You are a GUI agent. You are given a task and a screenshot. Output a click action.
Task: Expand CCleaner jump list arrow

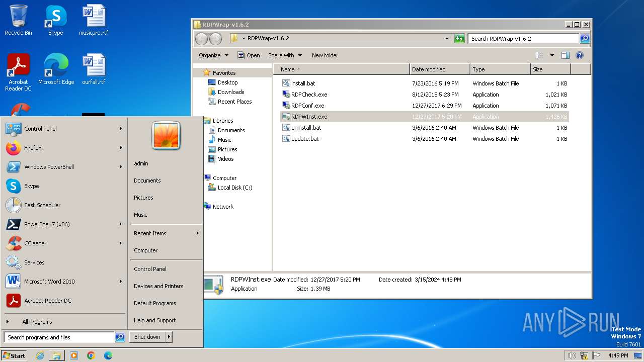[x=121, y=243]
